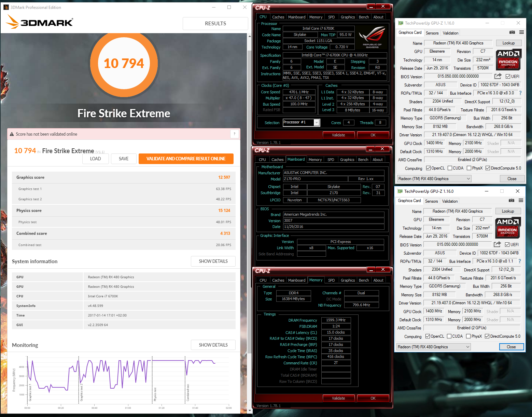This screenshot has height=417, width=532.
Task: Open Graphics tab in middle CPU-Z window
Action: (347, 160)
